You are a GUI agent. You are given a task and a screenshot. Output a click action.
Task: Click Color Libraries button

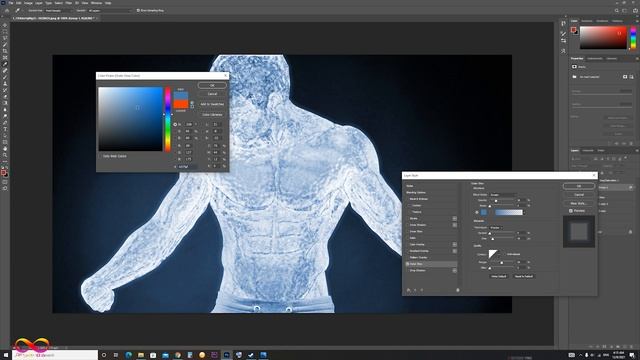(x=212, y=114)
